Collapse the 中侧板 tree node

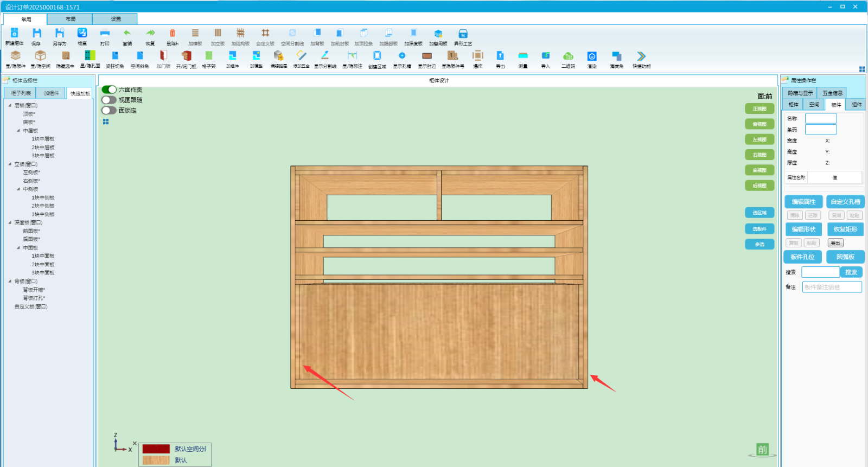point(18,189)
